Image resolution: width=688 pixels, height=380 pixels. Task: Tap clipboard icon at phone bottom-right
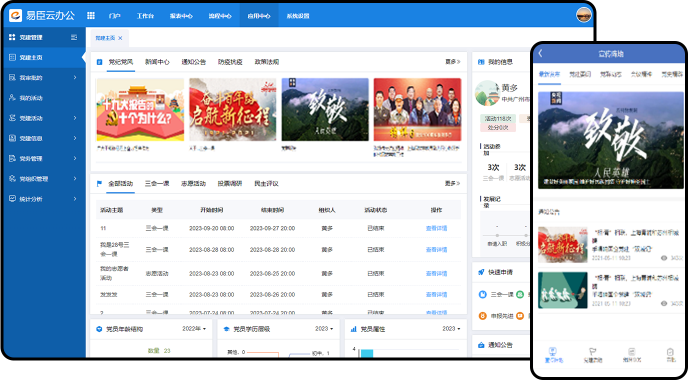(x=670, y=351)
